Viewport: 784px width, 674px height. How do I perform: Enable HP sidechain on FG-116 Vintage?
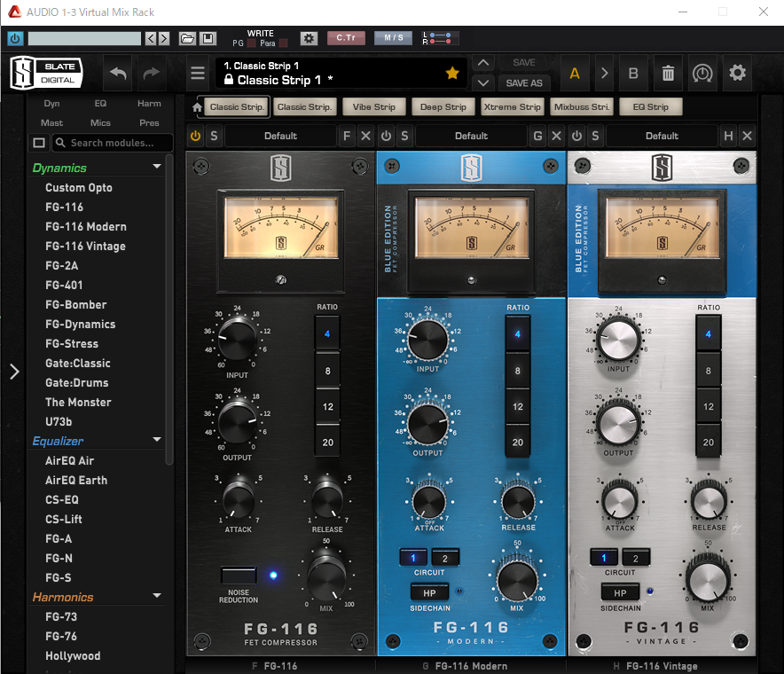(620, 593)
